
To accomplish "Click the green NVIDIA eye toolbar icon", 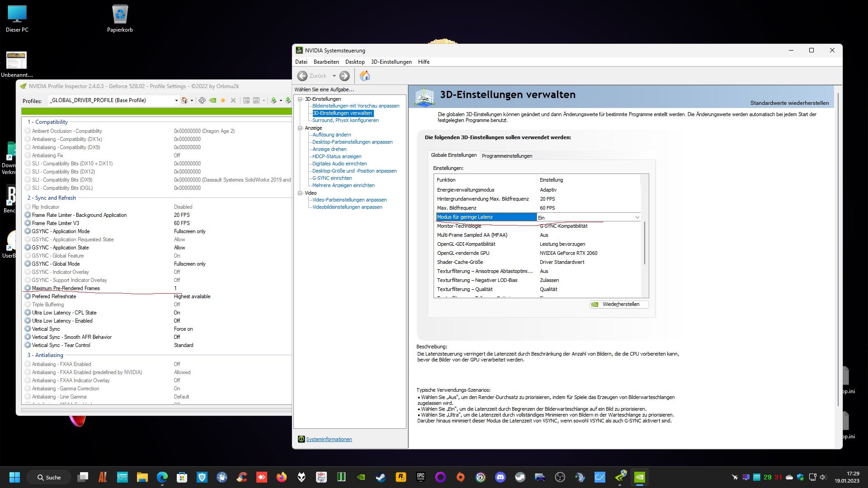I will point(212,100).
